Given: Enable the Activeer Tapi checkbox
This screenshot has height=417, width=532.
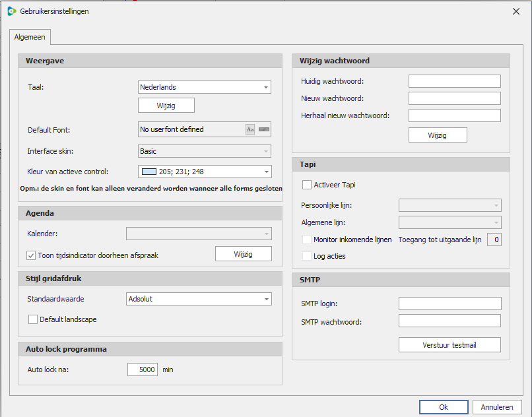Looking at the screenshot, I should coord(307,185).
